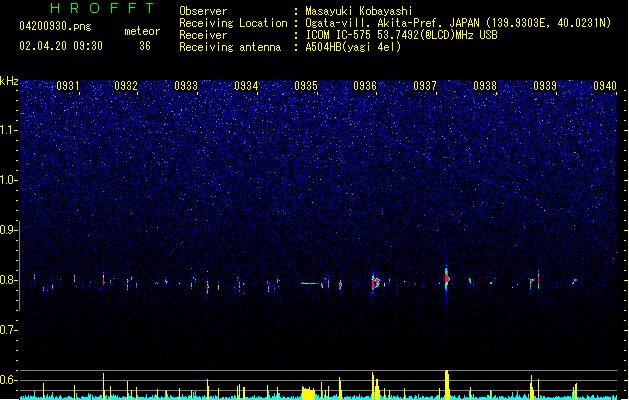Click the Observer label

point(203,11)
